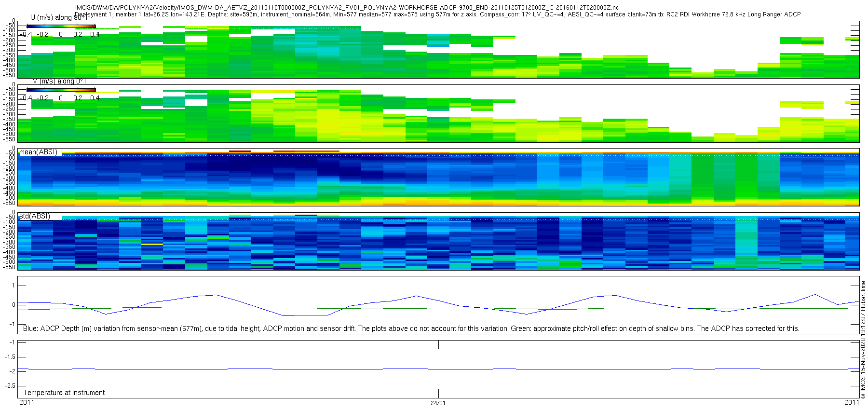Click the '0.4' value under the U color bar
Image resolution: width=868 pixels, height=410 pixels.
tap(95, 34)
